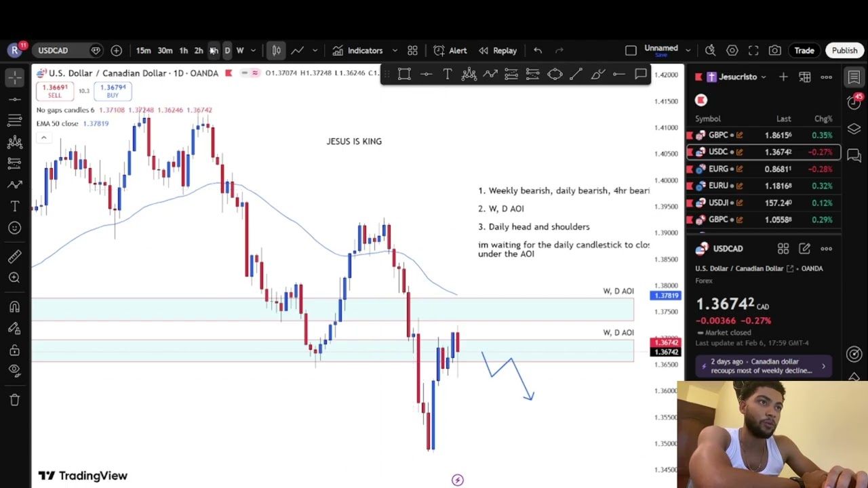Screen dimensions: 868x488
Task: Select the 1h timeframe
Action: pyautogui.click(x=183, y=50)
